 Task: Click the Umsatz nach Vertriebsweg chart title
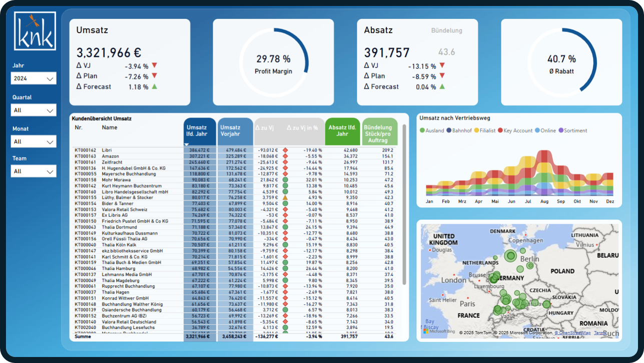455,118
